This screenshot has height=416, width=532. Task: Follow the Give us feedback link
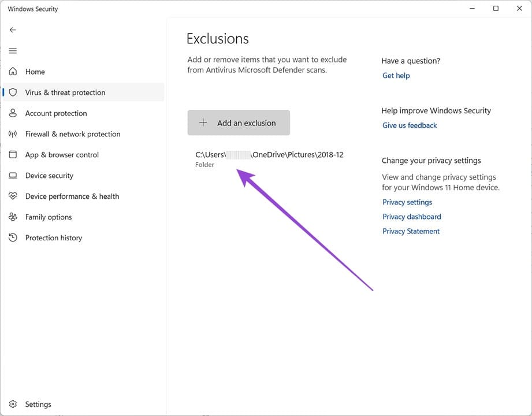pos(410,125)
